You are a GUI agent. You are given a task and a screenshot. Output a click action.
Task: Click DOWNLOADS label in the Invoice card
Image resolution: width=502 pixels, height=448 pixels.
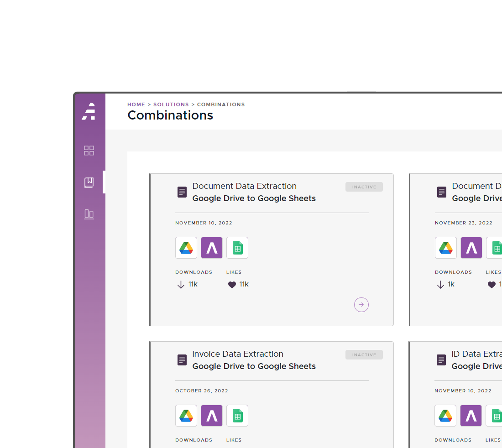(x=193, y=440)
